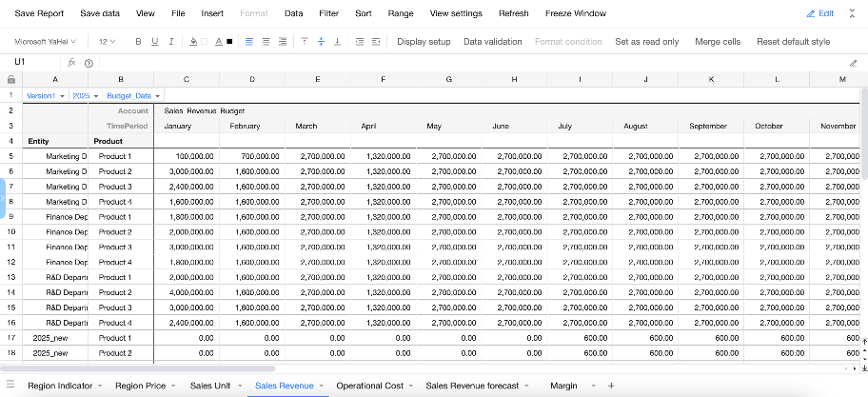Align cell text to the right

(x=283, y=42)
